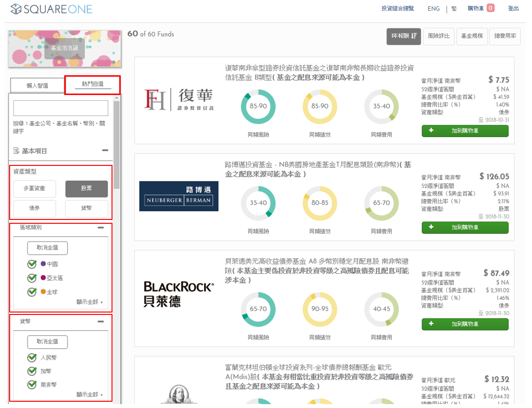
Task: Click the SquareOne logo
Action: pos(51,9)
